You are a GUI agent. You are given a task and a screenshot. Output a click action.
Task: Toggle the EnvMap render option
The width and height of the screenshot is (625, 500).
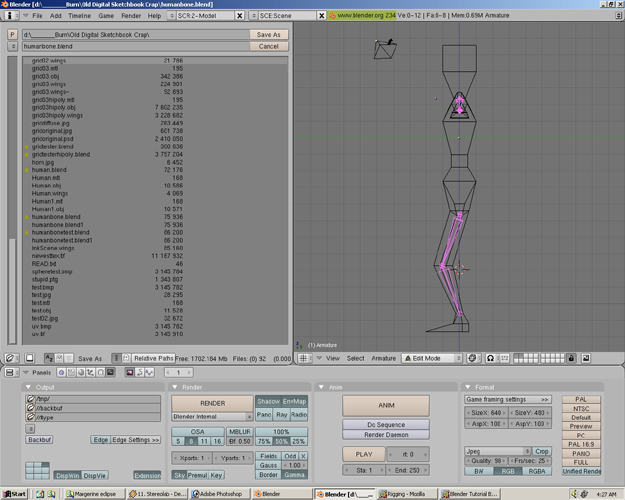[x=294, y=402]
